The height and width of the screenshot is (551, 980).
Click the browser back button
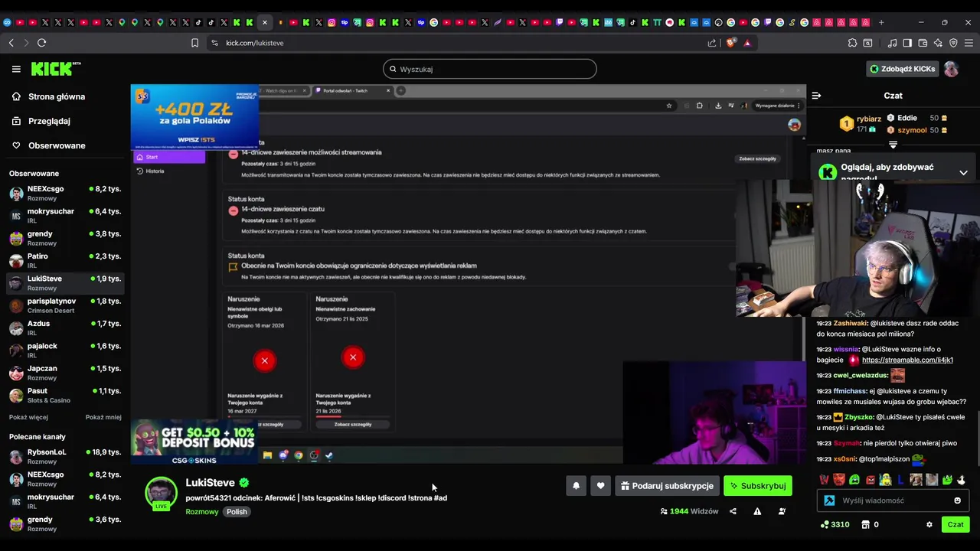click(x=11, y=43)
